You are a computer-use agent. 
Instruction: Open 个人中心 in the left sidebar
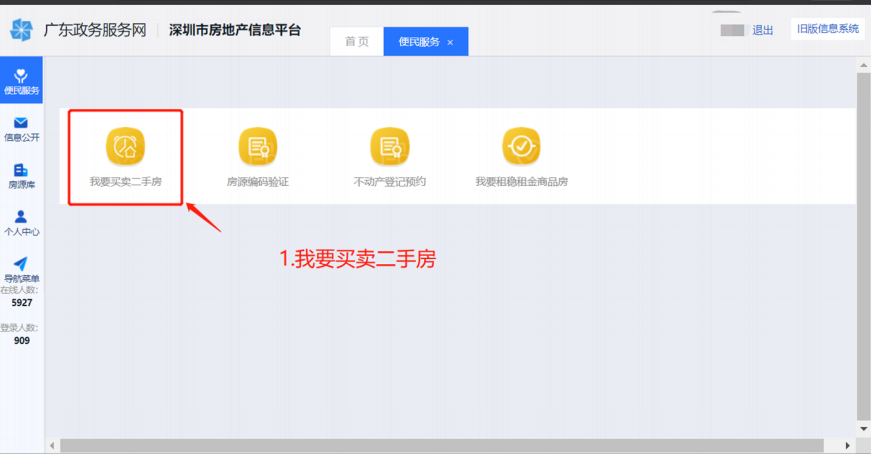[21, 223]
